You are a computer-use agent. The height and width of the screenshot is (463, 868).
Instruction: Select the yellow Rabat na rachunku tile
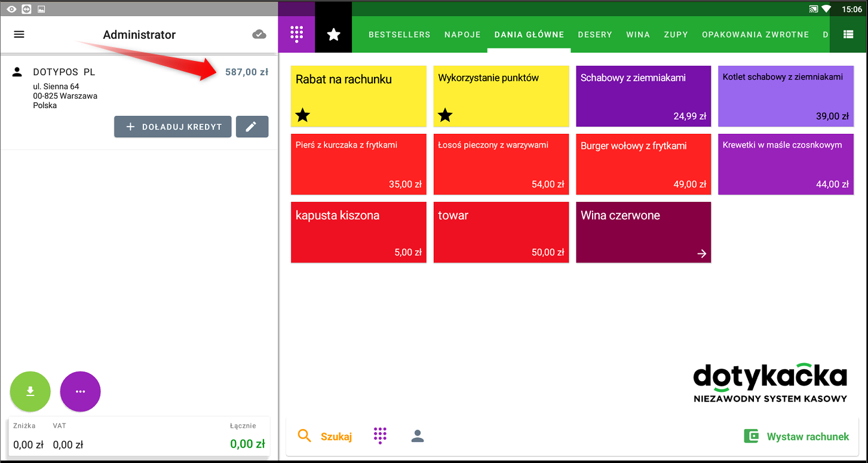(358, 96)
